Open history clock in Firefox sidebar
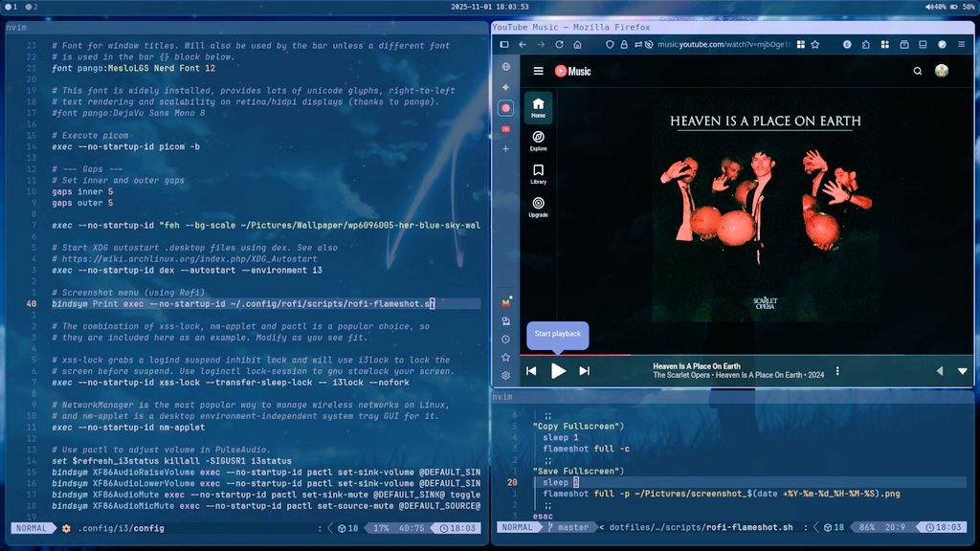This screenshot has width=980, height=551. [x=506, y=340]
